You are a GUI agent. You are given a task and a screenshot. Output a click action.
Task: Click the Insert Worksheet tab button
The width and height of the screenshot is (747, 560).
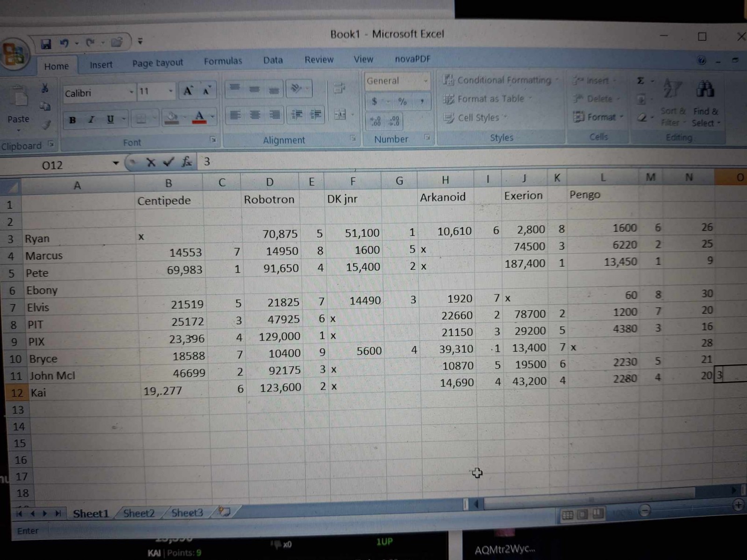coord(225,512)
